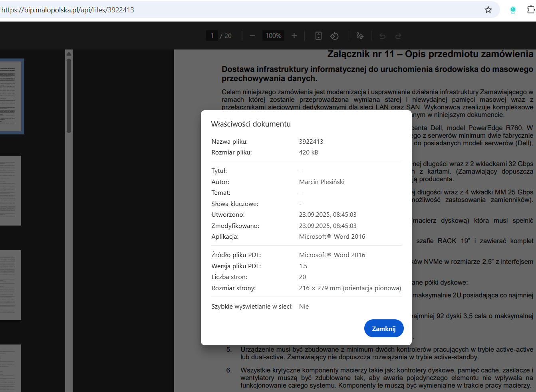Screen dimensions: 536x392
Task: Click the redo arrow in PDF toolbar
Action: click(398, 36)
